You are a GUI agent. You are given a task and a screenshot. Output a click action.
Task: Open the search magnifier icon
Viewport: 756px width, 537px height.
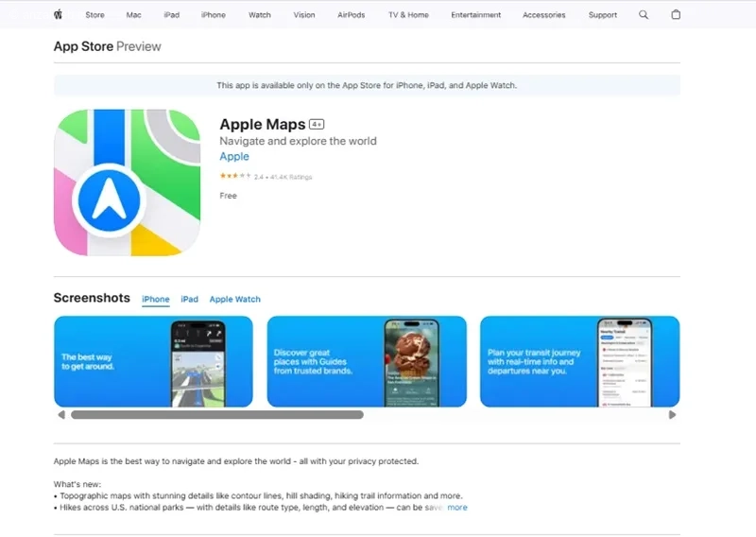(644, 15)
